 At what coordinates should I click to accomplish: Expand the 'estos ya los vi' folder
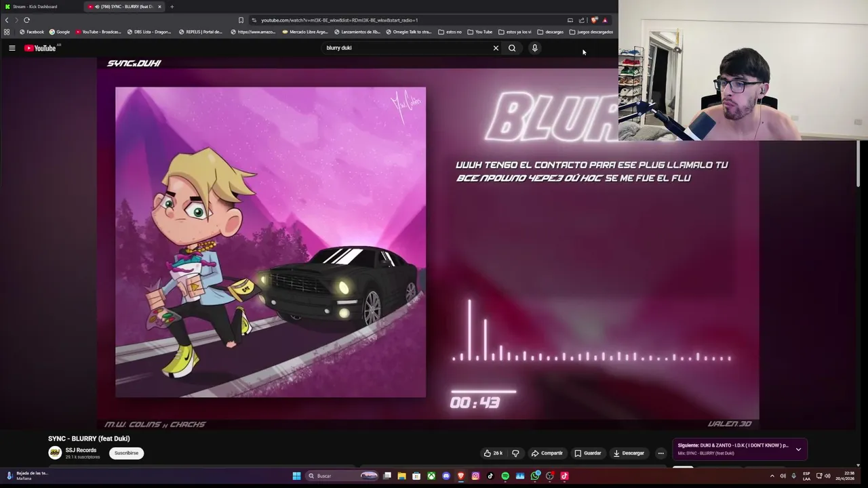tap(515, 32)
